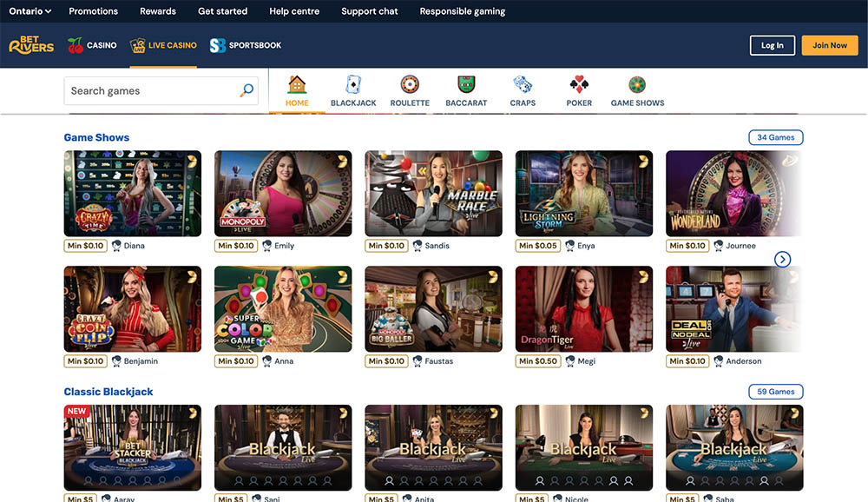This screenshot has width=868, height=502.
Task: Open the Rewards menu item
Action: [158, 11]
